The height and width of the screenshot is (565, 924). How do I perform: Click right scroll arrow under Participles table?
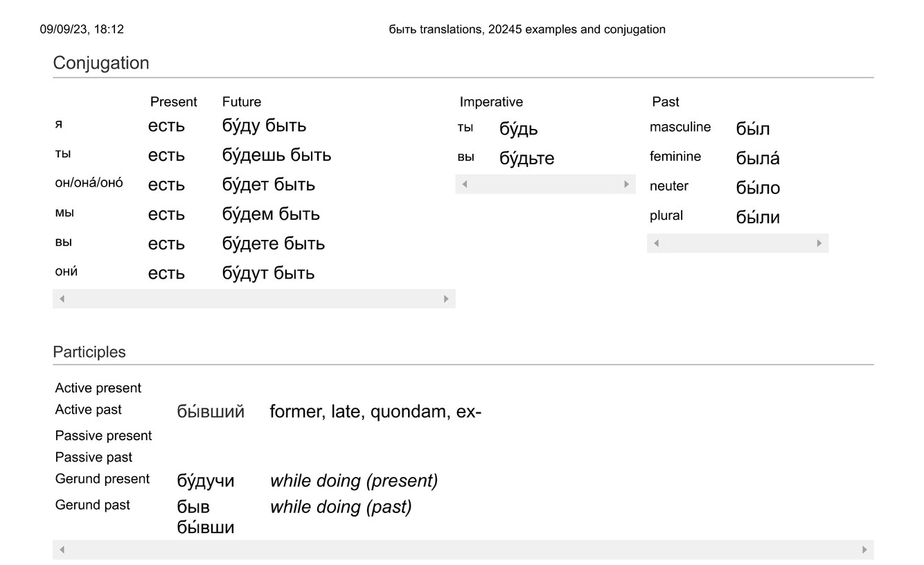(864, 550)
